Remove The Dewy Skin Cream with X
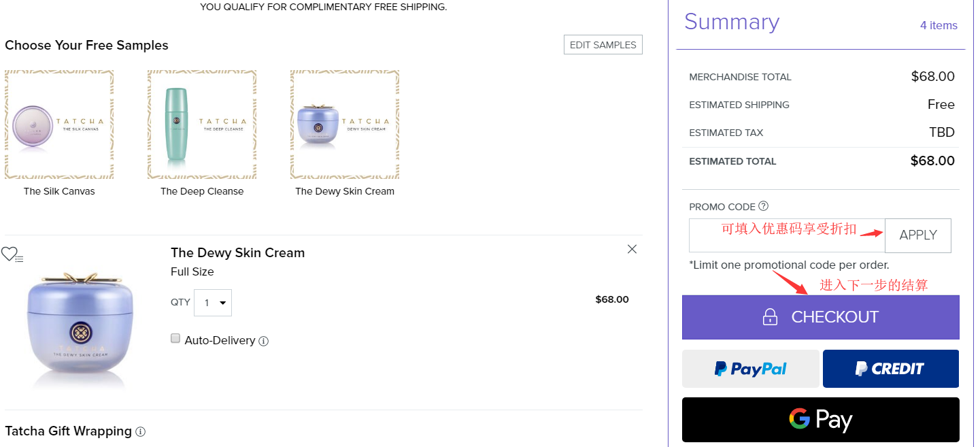The width and height of the screenshot is (980, 447). tap(632, 249)
